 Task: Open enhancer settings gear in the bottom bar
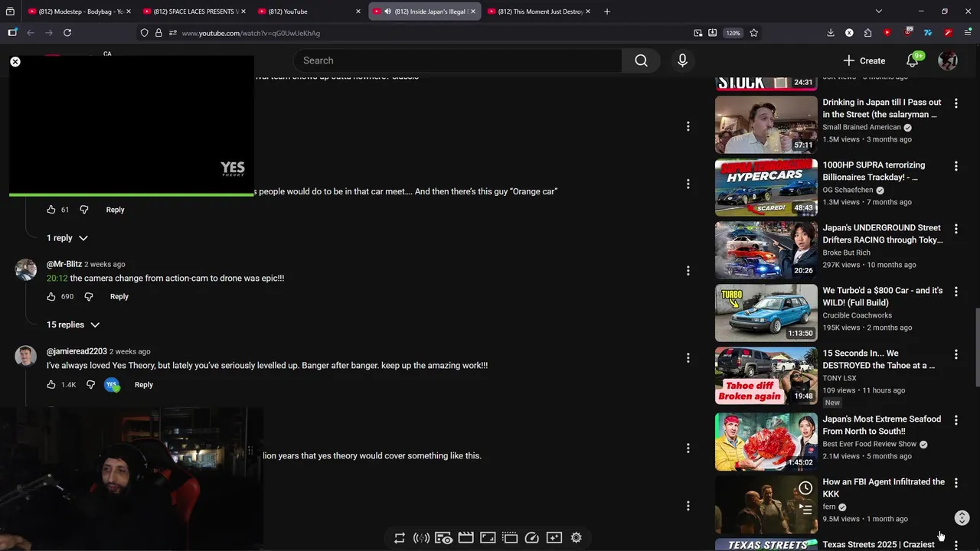point(577,538)
